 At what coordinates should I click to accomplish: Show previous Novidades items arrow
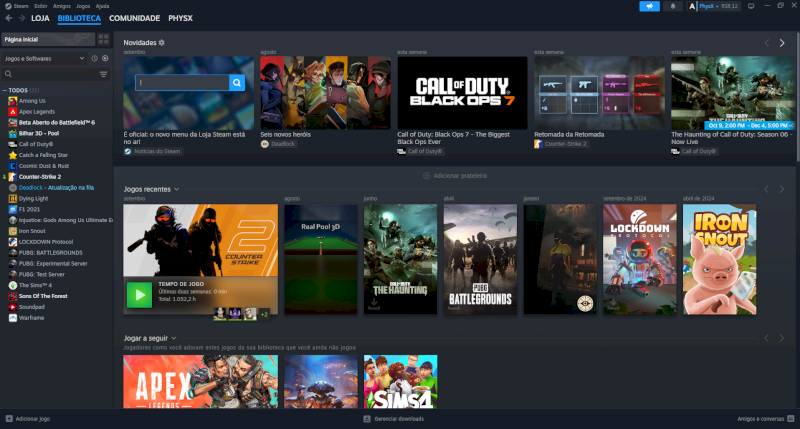coord(766,43)
